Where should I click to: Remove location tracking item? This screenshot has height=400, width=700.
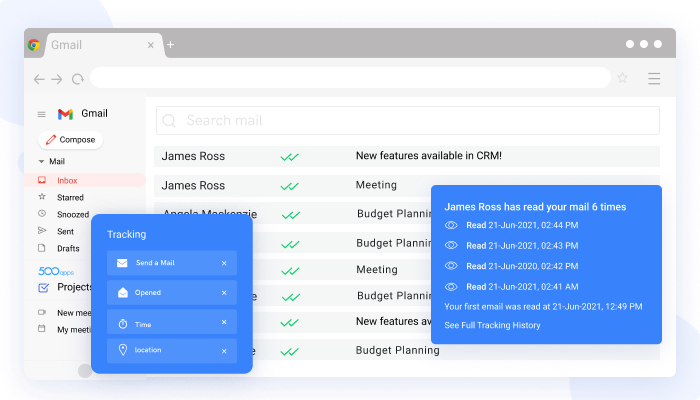[224, 351]
